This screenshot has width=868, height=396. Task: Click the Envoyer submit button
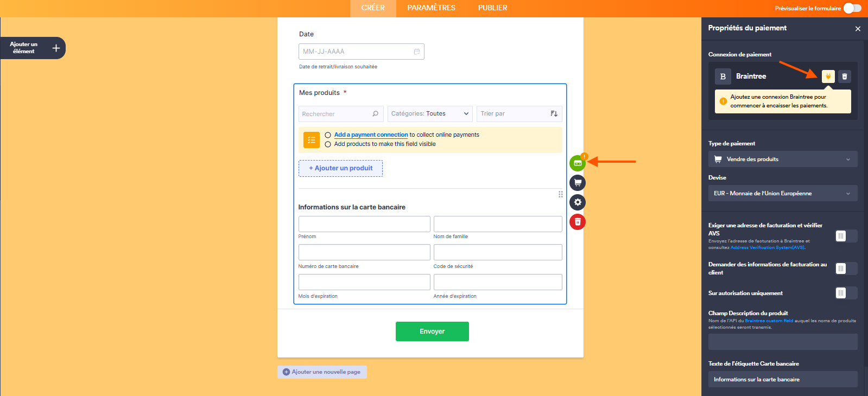[432, 331]
